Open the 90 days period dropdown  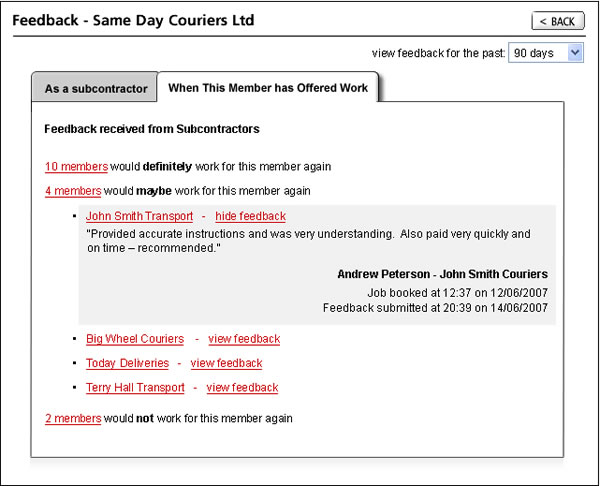click(x=545, y=53)
